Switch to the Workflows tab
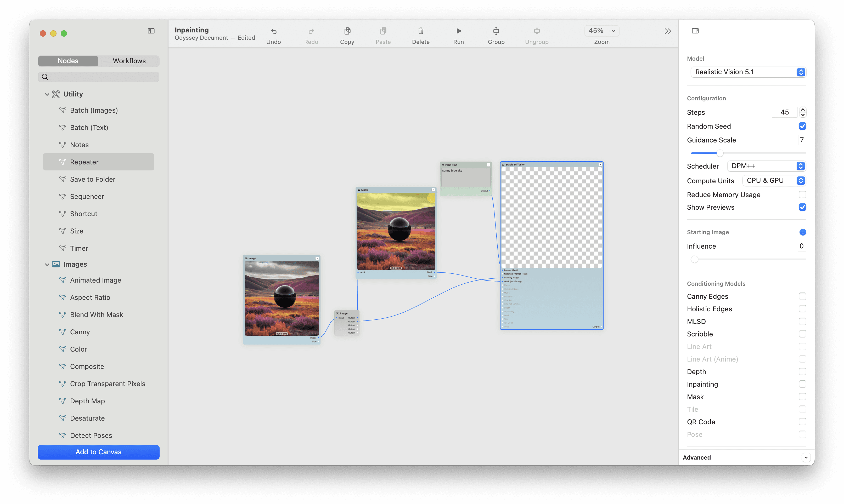This screenshot has height=504, width=844. (128, 60)
